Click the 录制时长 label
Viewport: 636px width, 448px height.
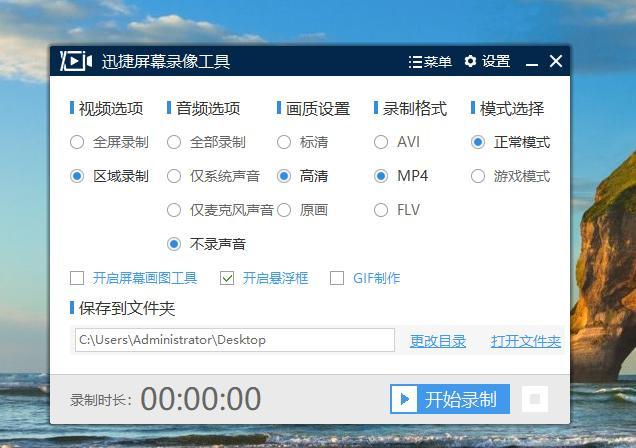(x=101, y=400)
